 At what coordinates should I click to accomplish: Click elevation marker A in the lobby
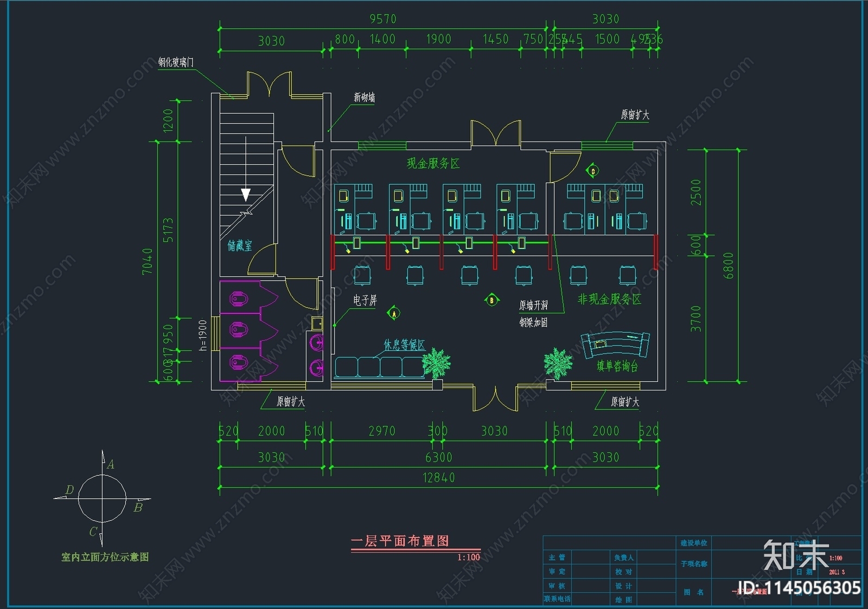394,313
